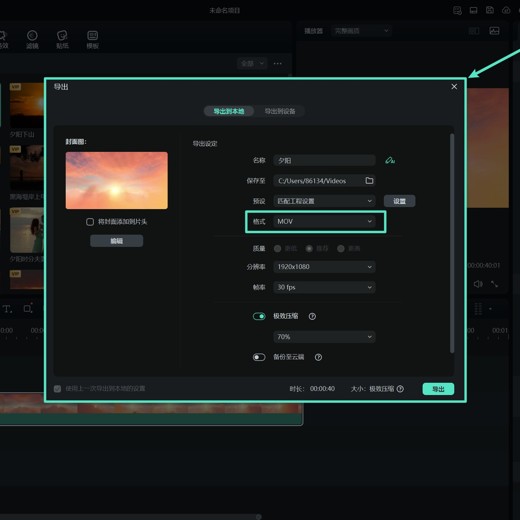520x520 pixels.
Task: Select the 导出到本地 tab
Action: (x=229, y=111)
